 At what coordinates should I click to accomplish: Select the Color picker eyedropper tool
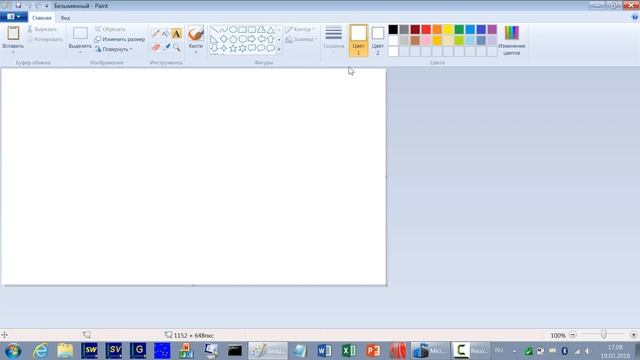coord(166,47)
